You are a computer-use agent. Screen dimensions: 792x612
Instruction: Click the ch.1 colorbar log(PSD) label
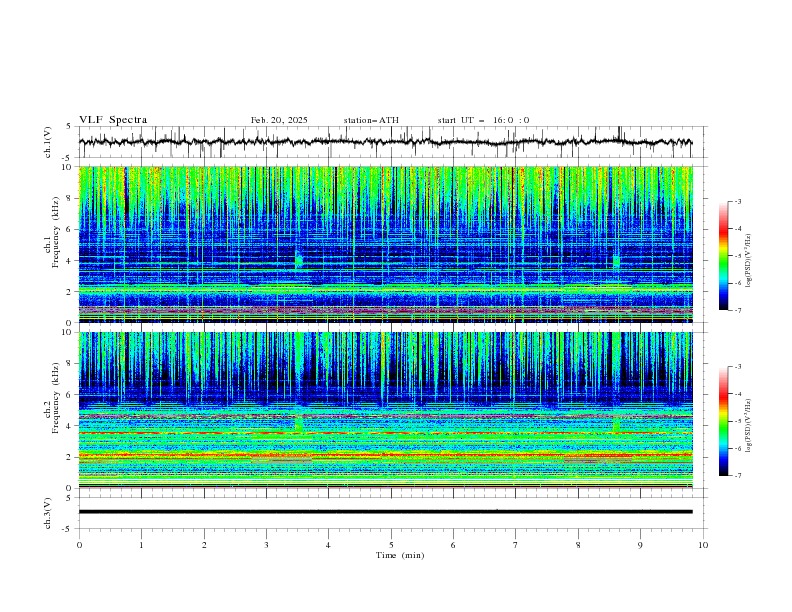coord(749,261)
